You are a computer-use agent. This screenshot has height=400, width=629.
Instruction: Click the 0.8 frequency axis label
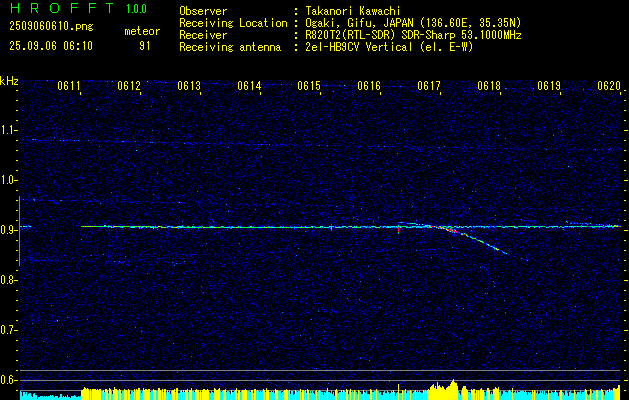[9, 280]
